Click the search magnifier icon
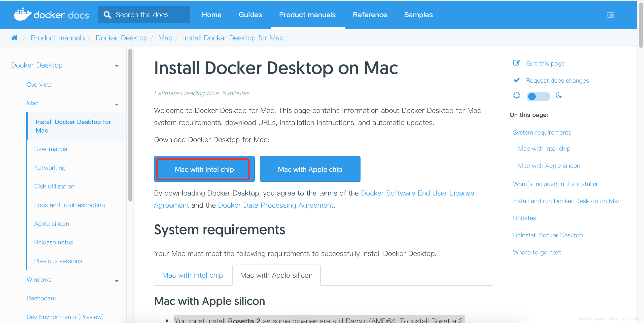Image resolution: width=644 pixels, height=323 pixels. 108,15
